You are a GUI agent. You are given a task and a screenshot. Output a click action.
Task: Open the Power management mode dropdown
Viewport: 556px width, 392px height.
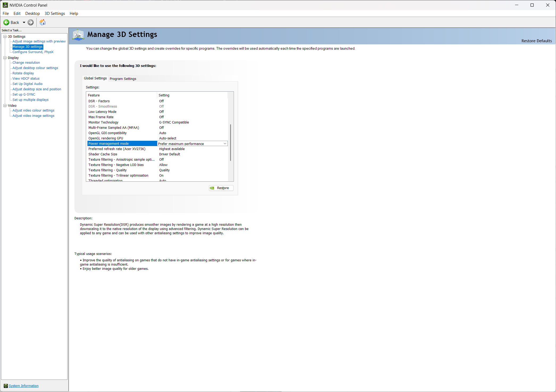pyautogui.click(x=225, y=144)
